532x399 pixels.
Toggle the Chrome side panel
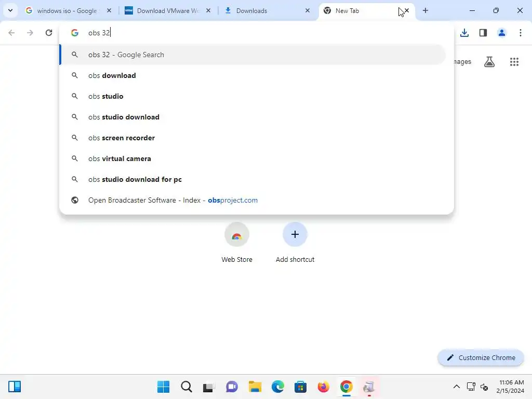click(483, 33)
